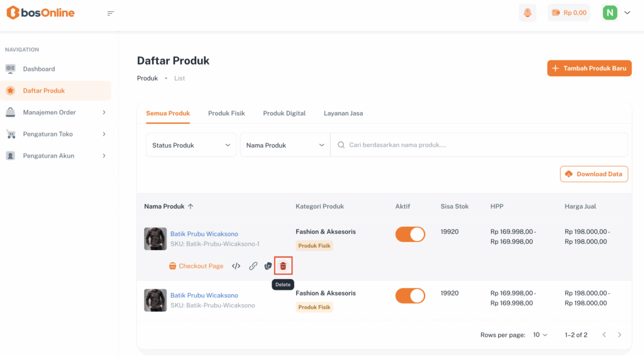Click the chain link copy icon
The image size is (644, 357).
click(253, 266)
